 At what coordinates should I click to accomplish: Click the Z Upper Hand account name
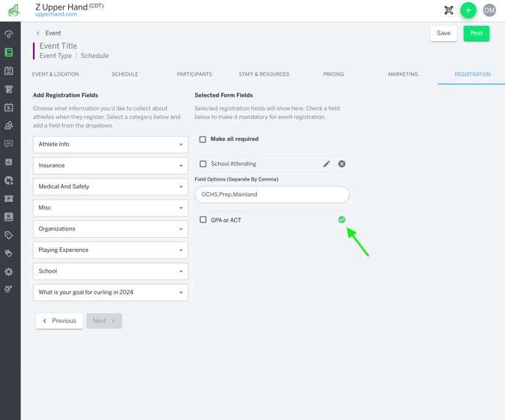click(x=61, y=7)
